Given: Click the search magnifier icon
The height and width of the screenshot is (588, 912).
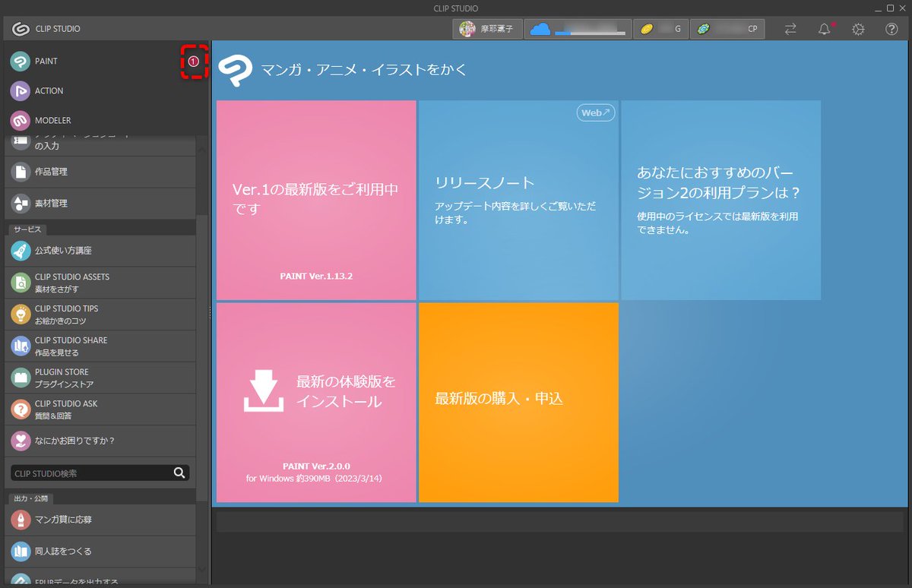Looking at the screenshot, I should tap(179, 473).
